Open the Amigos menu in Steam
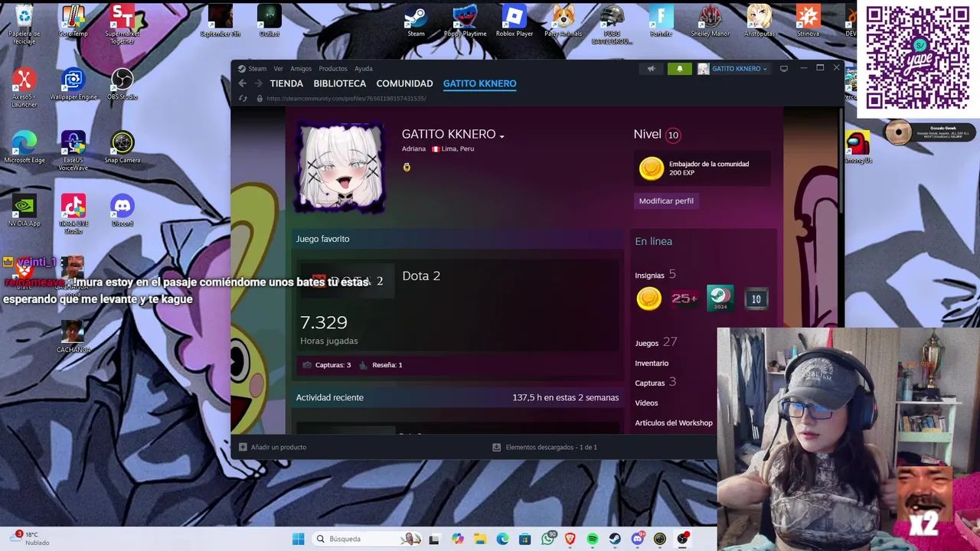 coord(301,69)
